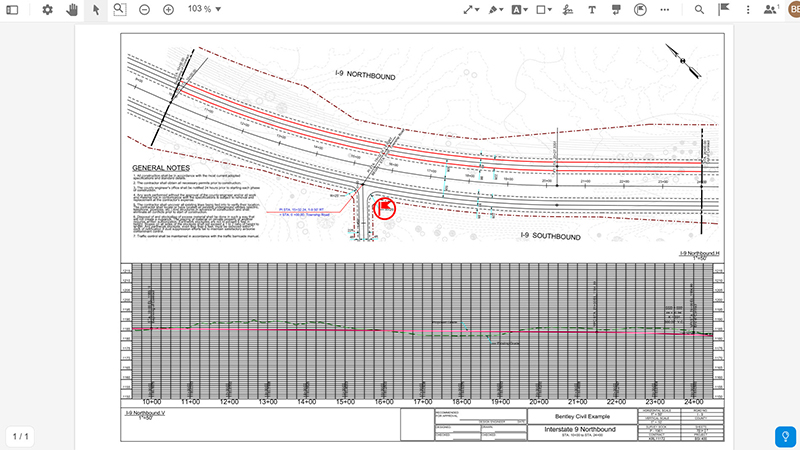Click the 'I-9 NORTHBOUND' label
This screenshot has width=800, height=450.
(365, 75)
